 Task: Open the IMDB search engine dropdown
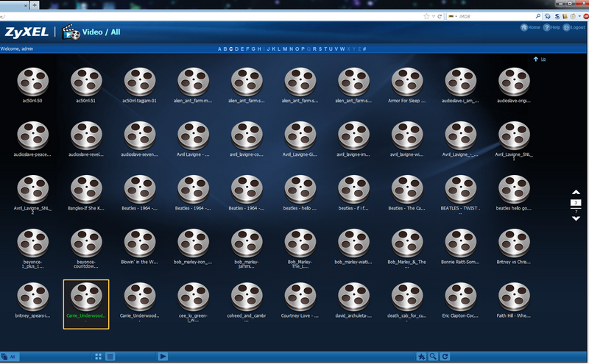tap(452, 16)
